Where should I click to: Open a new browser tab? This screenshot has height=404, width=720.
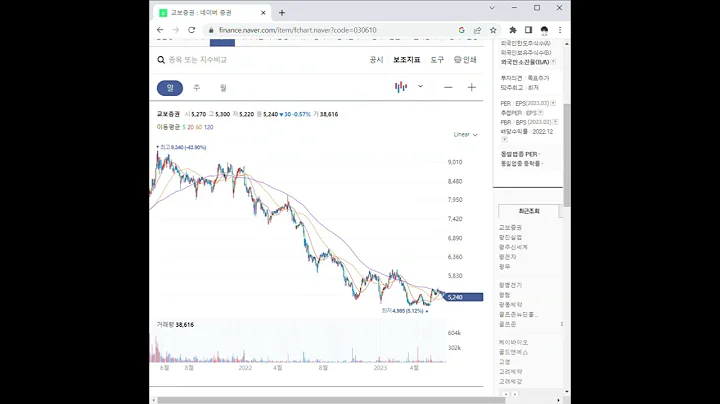[x=282, y=13]
